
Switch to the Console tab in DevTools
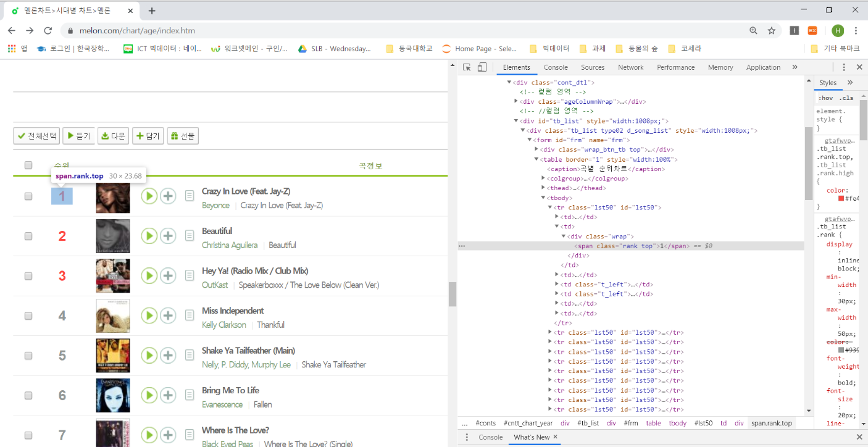pyautogui.click(x=556, y=67)
